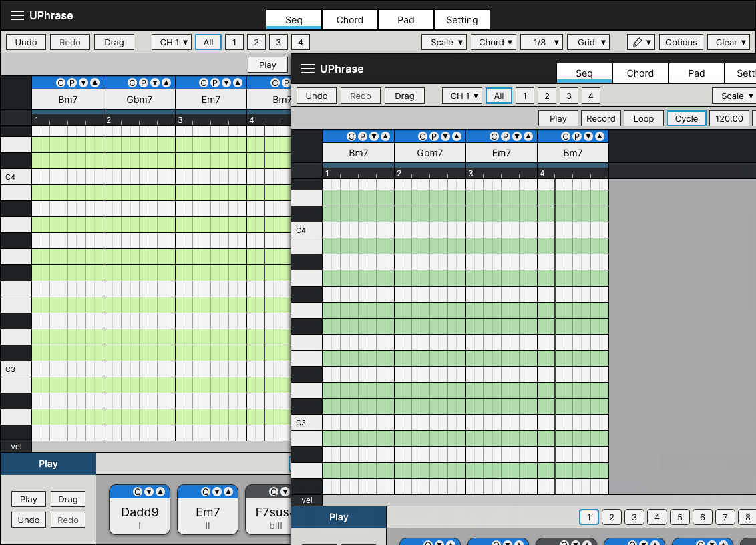Open the Clear dropdown
This screenshot has height=545, width=756.
(729, 43)
